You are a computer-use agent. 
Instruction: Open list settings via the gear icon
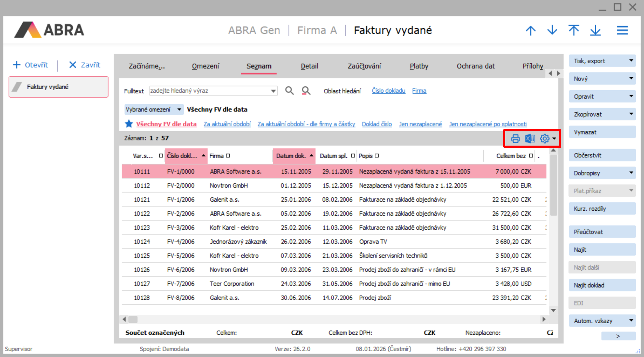click(545, 138)
